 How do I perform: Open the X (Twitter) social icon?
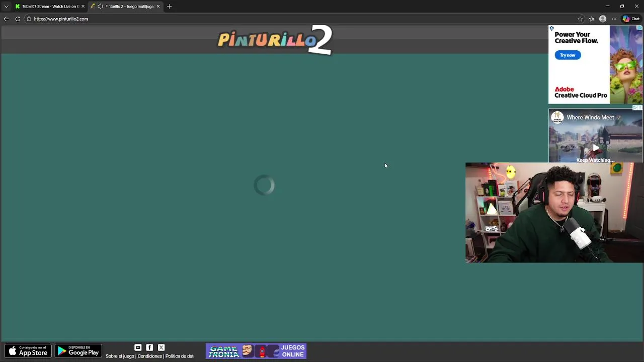[161, 347]
